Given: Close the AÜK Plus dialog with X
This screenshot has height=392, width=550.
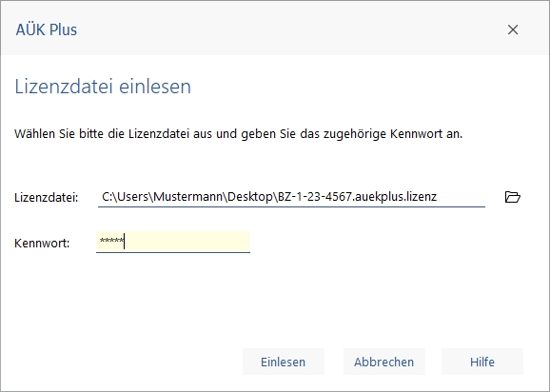Looking at the screenshot, I should point(513,29).
